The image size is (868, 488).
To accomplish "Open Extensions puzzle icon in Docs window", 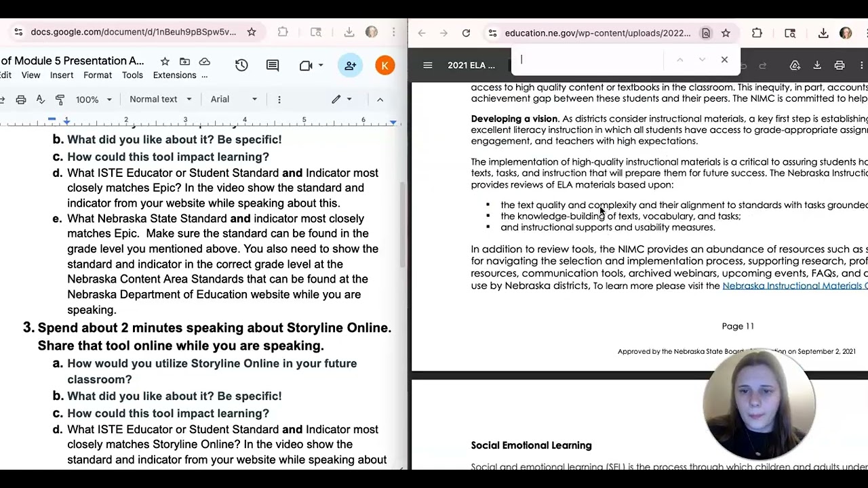I will 283,32.
